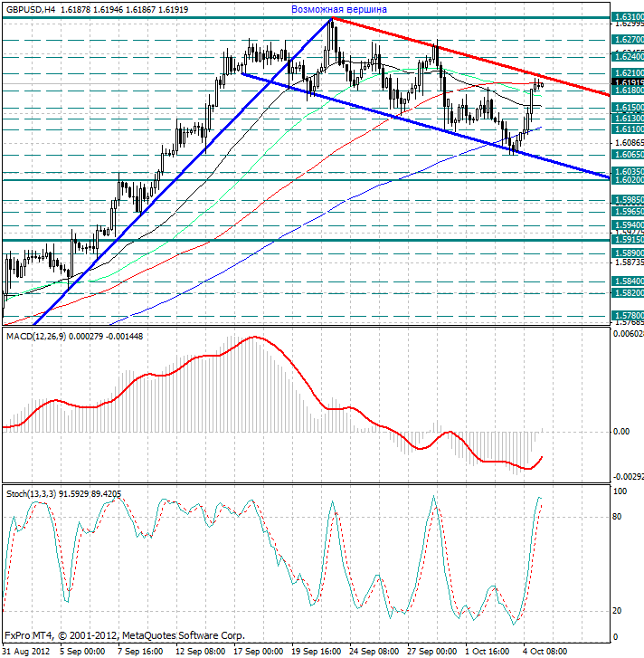Screen dimensions: 644x658
Task: Click the -0.00292 MACD axis value
Action: pyautogui.click(x=629, y=477)
